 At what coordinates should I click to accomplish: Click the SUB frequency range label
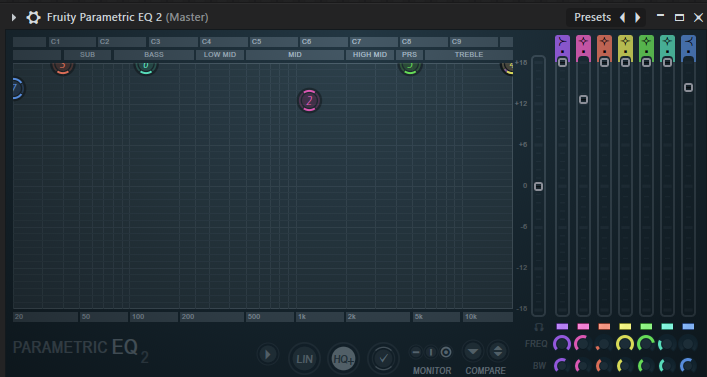click(x=87, y=55)
